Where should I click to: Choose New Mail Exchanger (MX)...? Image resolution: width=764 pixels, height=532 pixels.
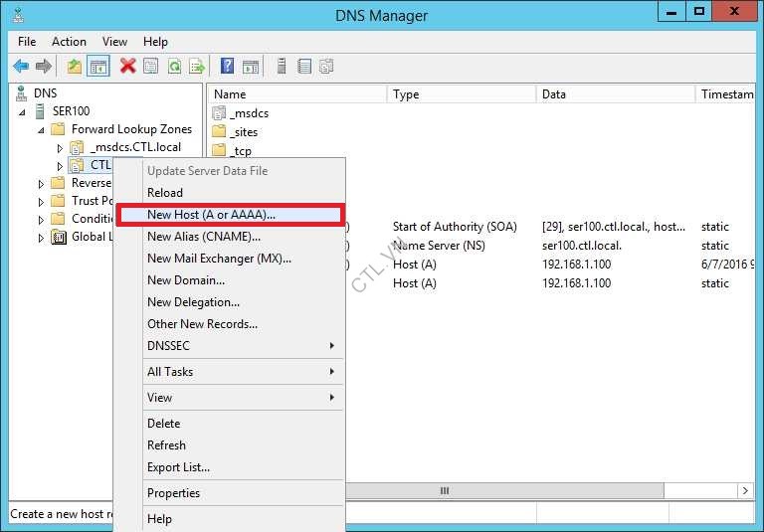(230, 259)
